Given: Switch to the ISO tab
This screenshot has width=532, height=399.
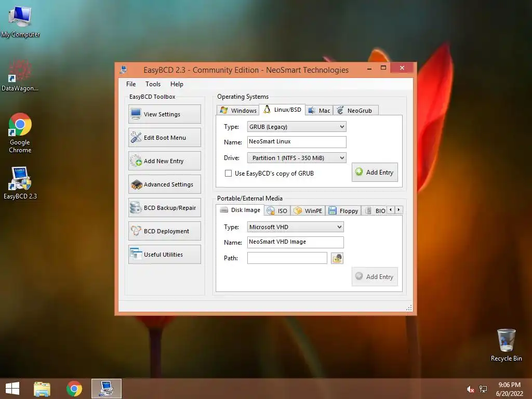Looking at the screenshot, I should pyautogui.click(x=277, y=211).
